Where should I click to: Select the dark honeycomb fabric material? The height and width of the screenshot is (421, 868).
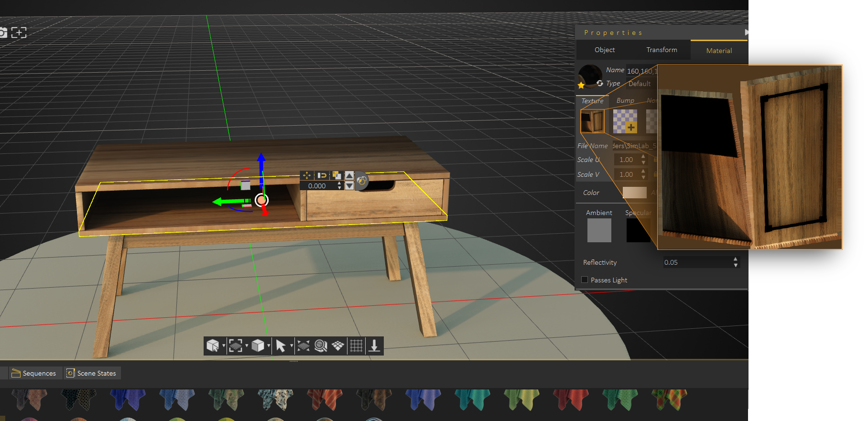(79, 400)
